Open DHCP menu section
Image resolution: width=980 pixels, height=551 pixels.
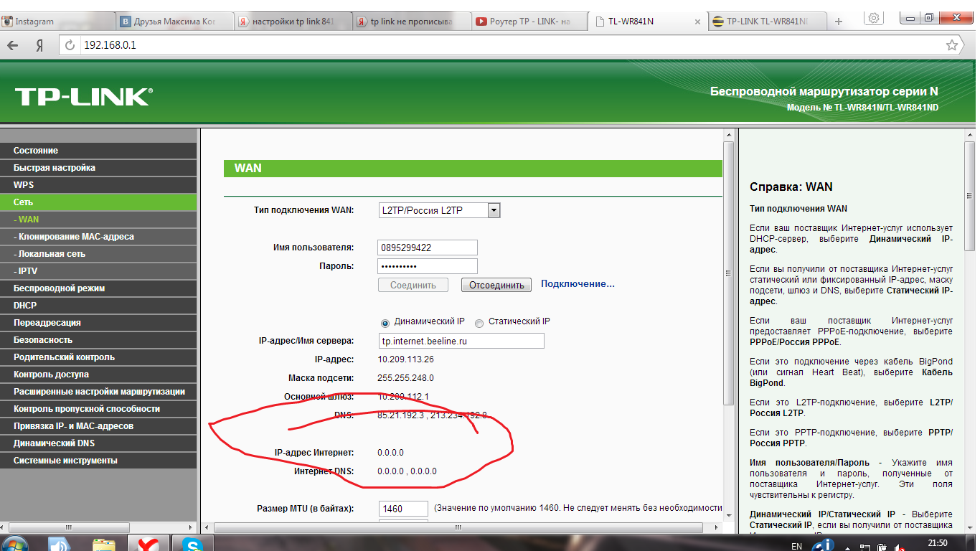98,306
